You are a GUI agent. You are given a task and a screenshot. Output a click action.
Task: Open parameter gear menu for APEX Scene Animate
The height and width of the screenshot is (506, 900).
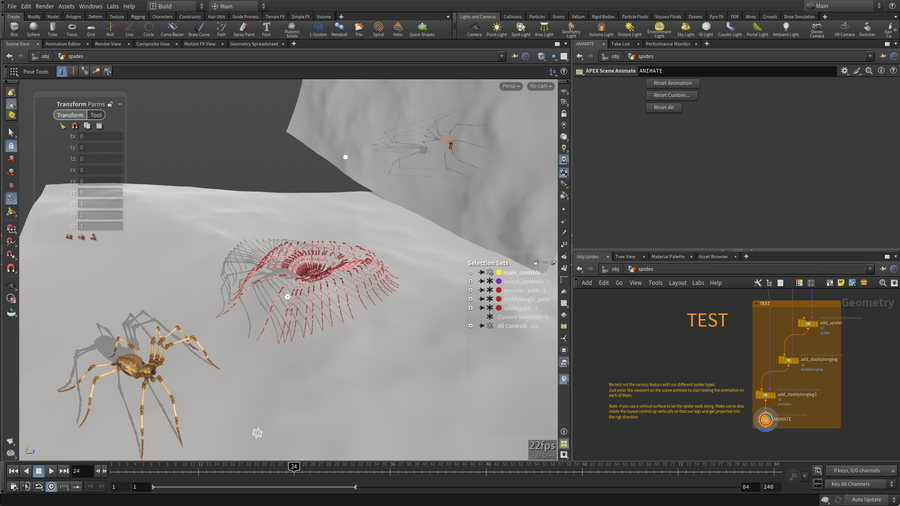844,71
